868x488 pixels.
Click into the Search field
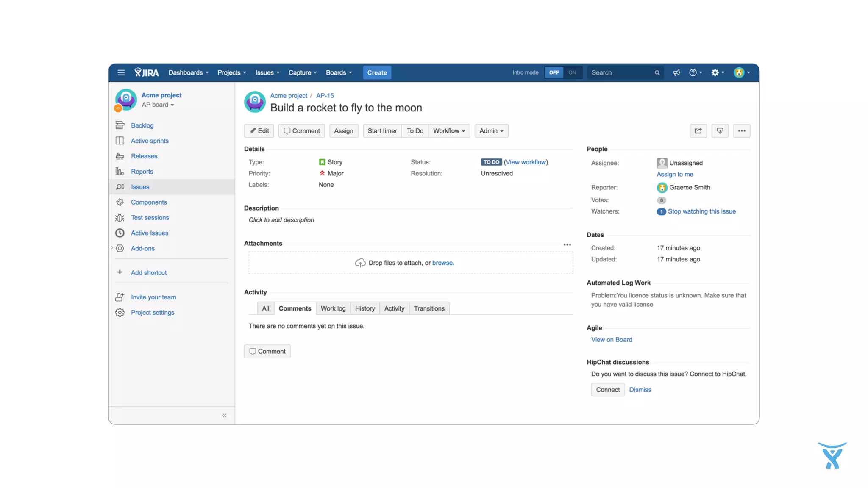(621, 73)
